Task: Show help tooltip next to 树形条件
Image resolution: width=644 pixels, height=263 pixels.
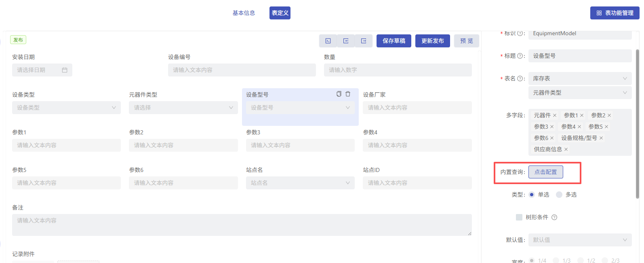Action: (554, 217)
